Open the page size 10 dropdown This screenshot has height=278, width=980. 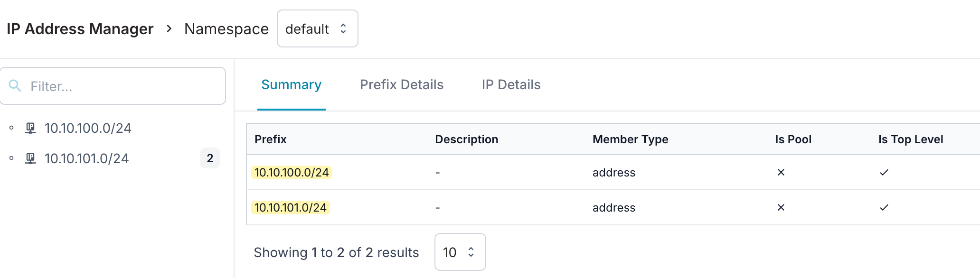460,252
